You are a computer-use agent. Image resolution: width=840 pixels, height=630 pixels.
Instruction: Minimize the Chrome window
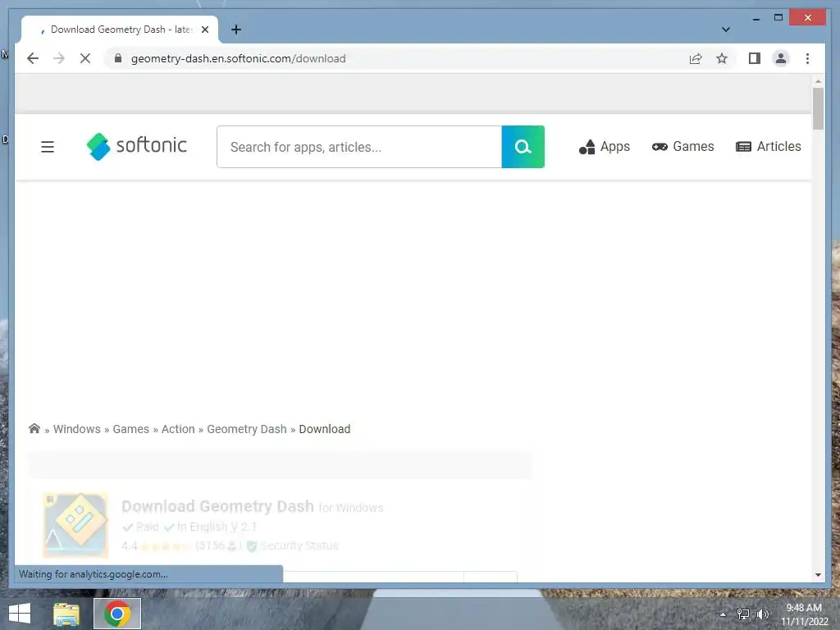(x=756, y=18)
